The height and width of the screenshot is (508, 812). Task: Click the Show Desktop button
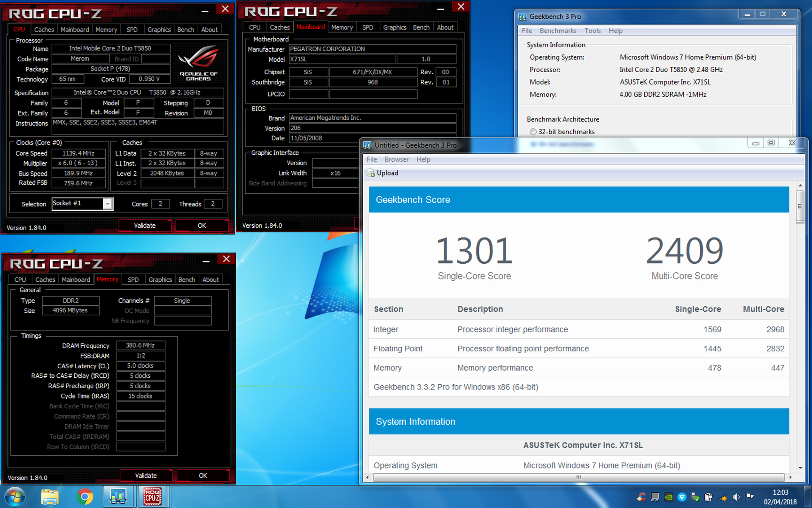808,497
